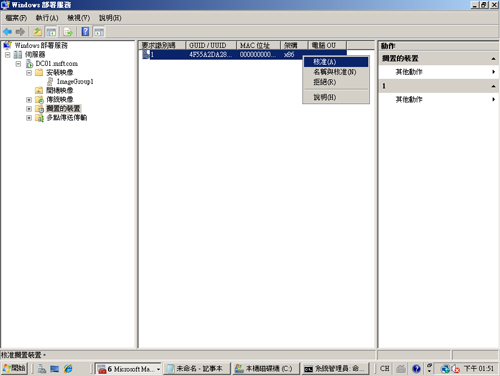Image resolution: width=500 pixels, height=376 pixels.
Task: Open the 檔案(F) menu
Action: pos(16,18)
